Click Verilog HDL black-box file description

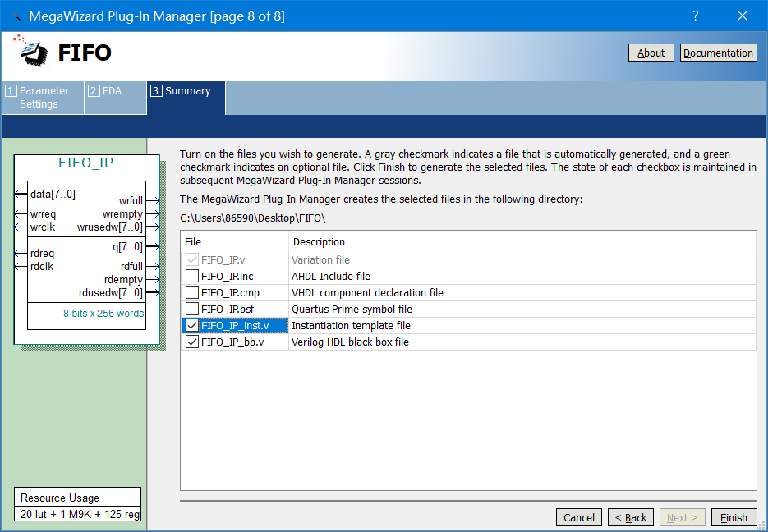350,342
